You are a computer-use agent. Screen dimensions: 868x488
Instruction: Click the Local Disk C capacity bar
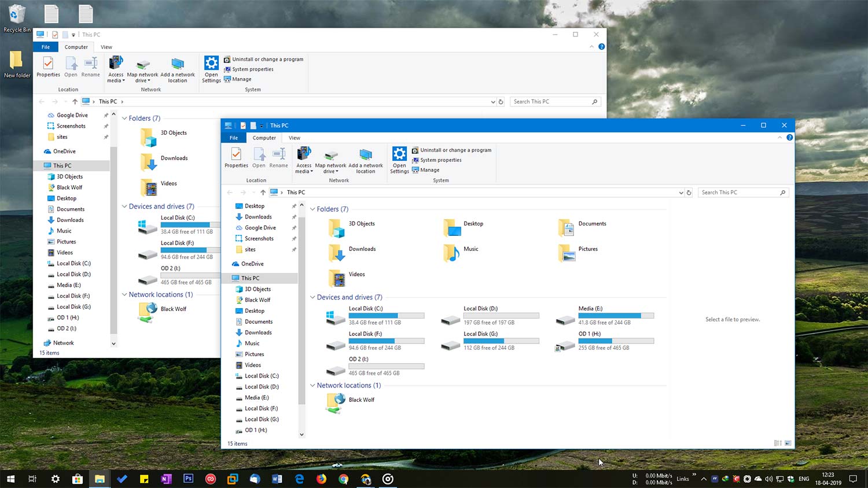tap(387, 316)
